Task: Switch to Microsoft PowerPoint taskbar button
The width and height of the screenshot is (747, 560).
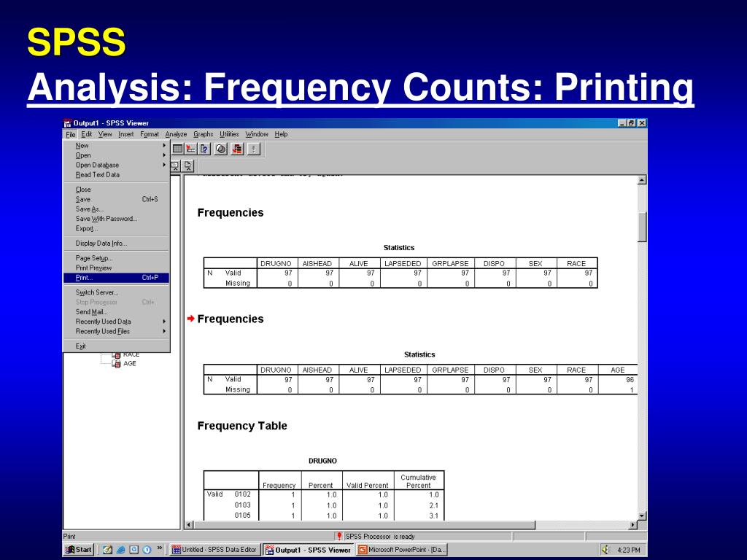Action: point(403,550)
